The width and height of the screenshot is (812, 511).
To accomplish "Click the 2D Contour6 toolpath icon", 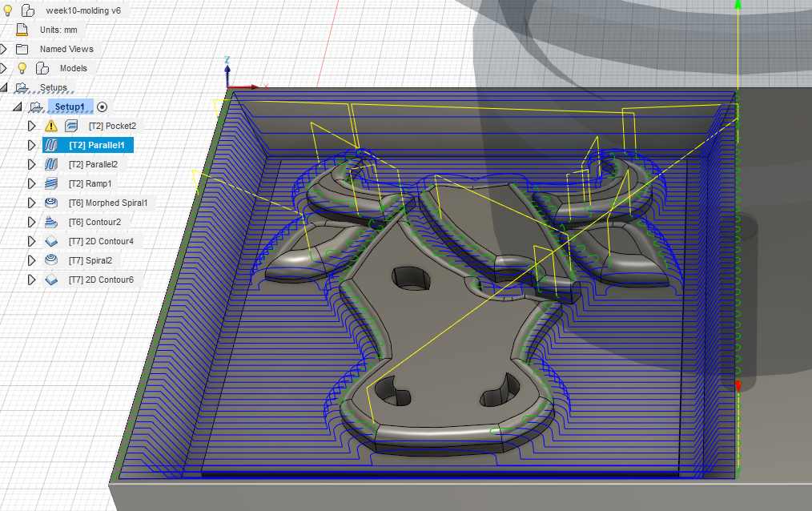I will [x=50, y=280].
